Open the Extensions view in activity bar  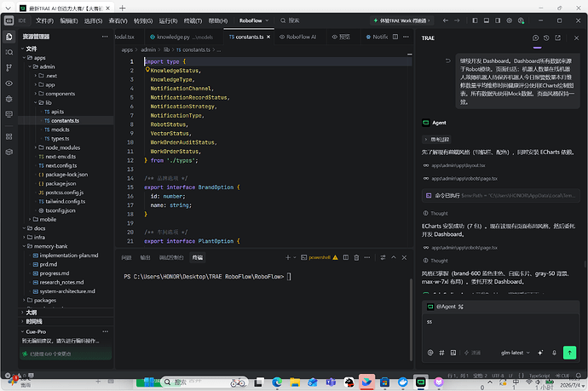point(9,136)
